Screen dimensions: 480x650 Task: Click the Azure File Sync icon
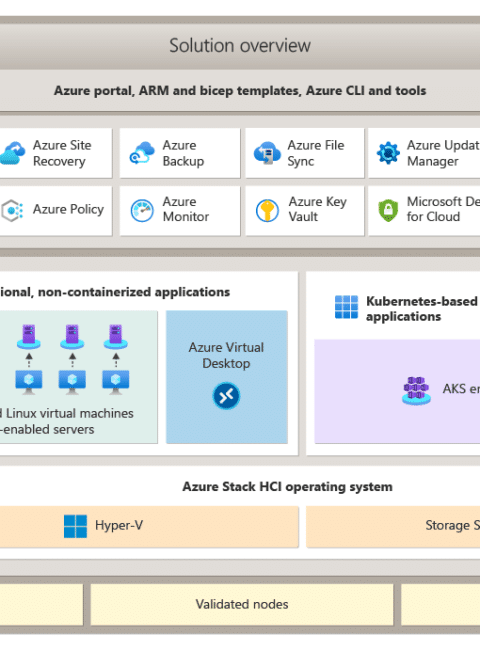[x=267, y=153]
